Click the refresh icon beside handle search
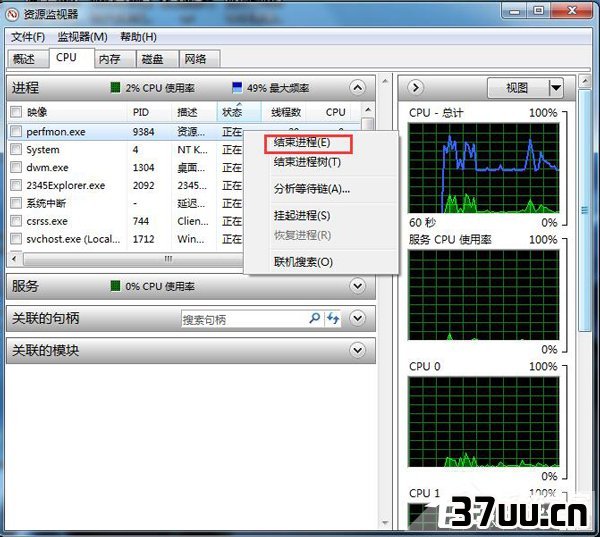This screenshot has width=600, height=537. pos(333,318)
